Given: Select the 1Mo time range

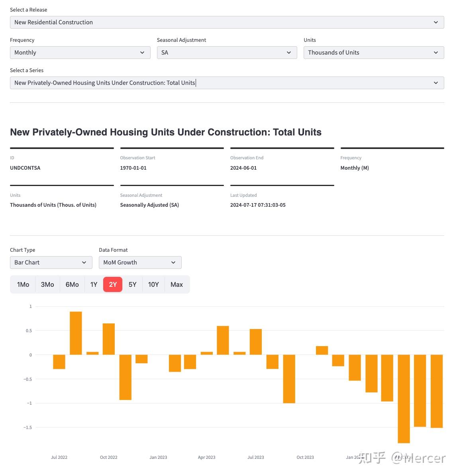Looking at the screenshot, I should click(x=23, y=284).
